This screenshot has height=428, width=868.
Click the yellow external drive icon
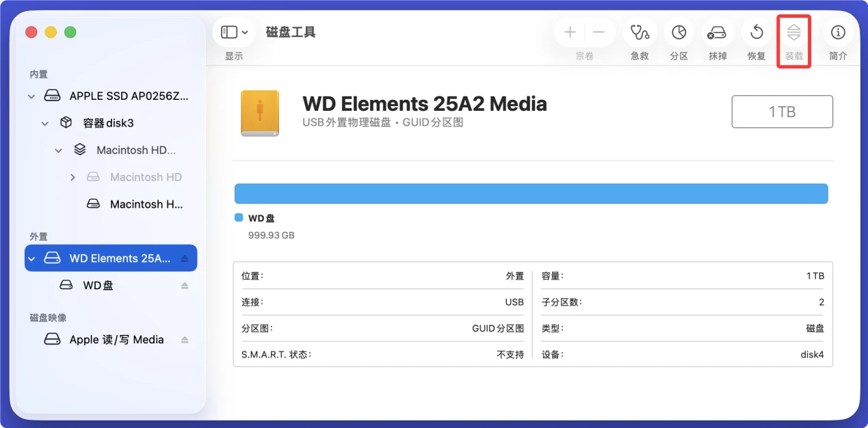(x=260, y=113)
